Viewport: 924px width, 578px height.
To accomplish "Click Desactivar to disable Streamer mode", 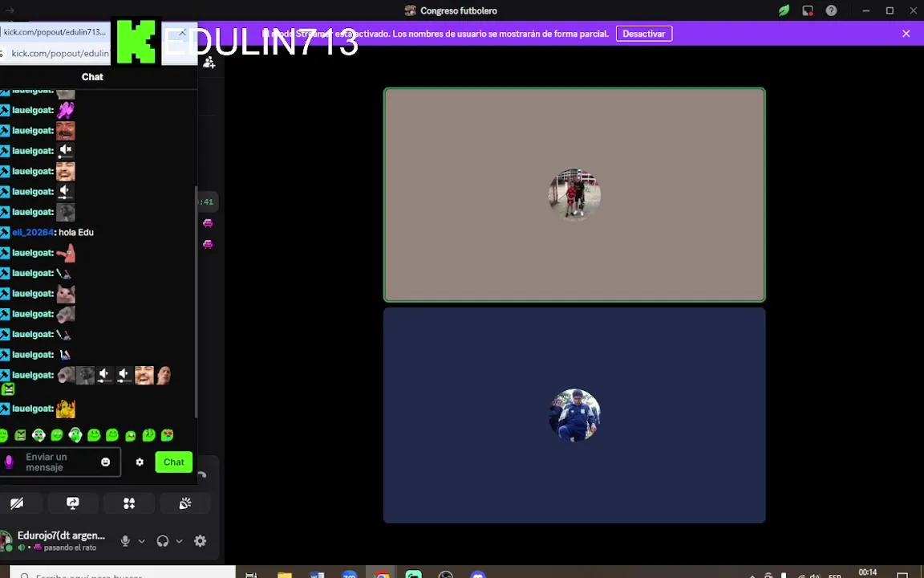I will click(644, 34).
